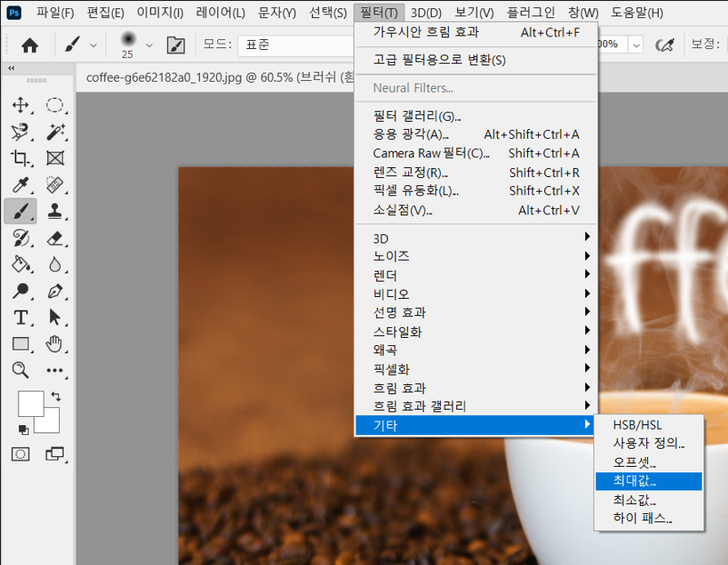Collapse the toolbox with double-arrow
Screen dimensions: 728x565
click(x=11, y=68)
